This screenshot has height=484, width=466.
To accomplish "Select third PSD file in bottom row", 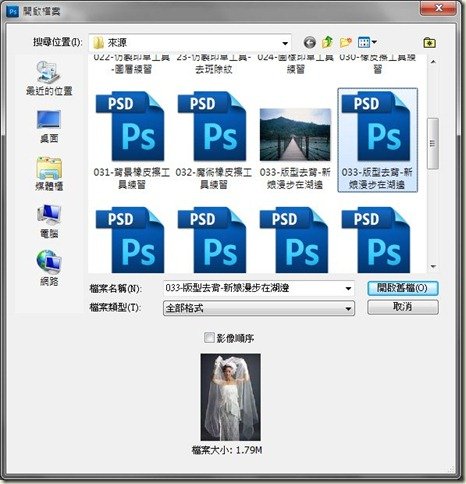I will [294, 240].
